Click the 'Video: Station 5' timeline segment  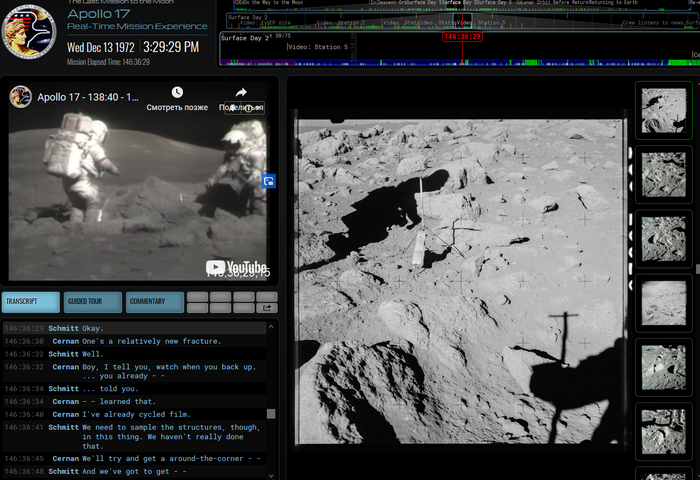[x=318, y=47]
